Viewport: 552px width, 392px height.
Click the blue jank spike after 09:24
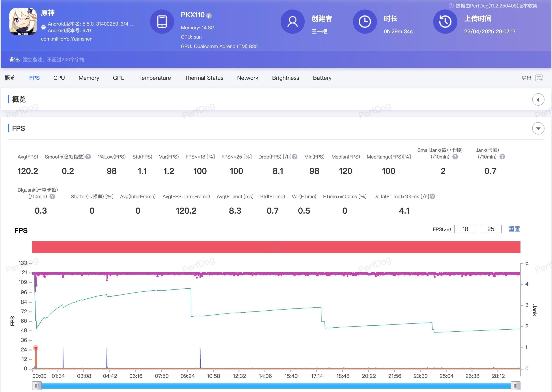click(x=200, y=358)
